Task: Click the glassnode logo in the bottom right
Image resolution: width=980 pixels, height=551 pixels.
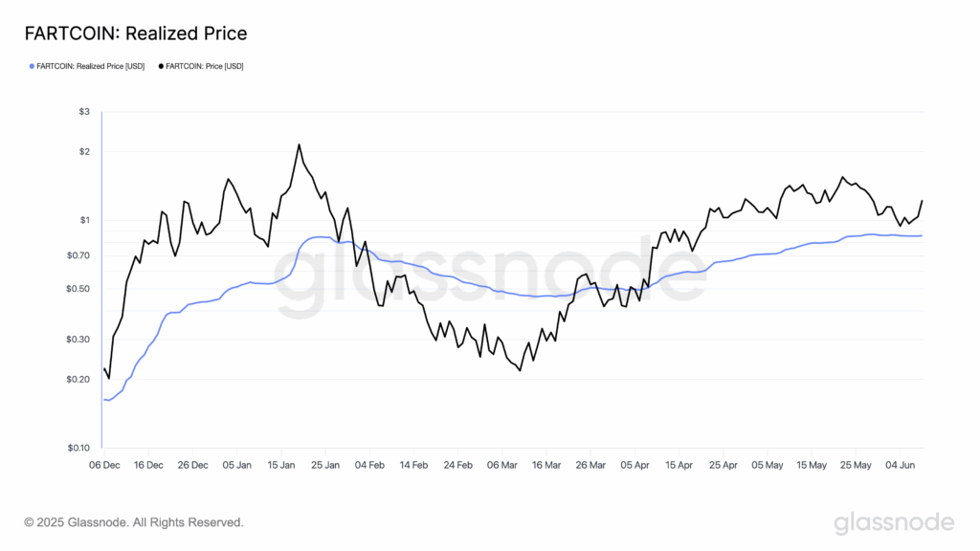Action: tap(894, 522)
